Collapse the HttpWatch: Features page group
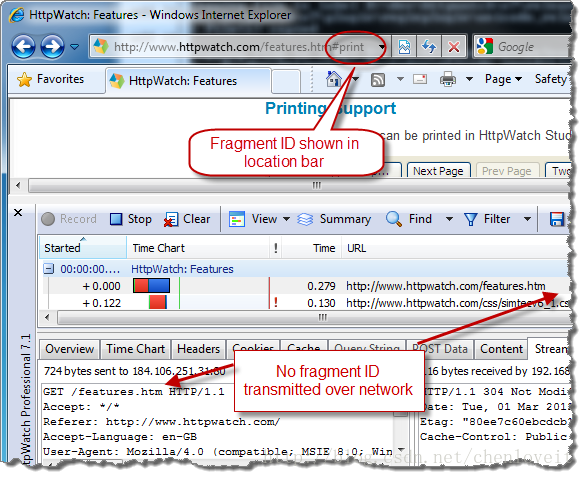 click(49, 269)
